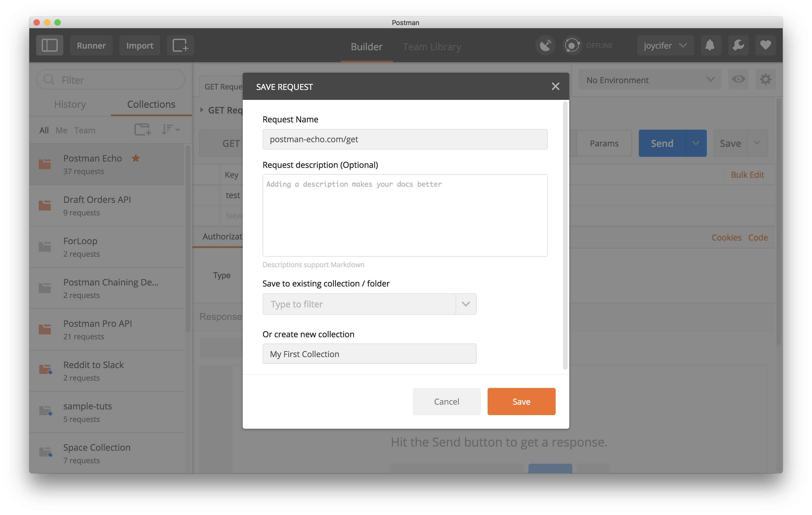Click the dialog's vertical scrollbar
Screen dimensions: 812x515
pos(565,236)
